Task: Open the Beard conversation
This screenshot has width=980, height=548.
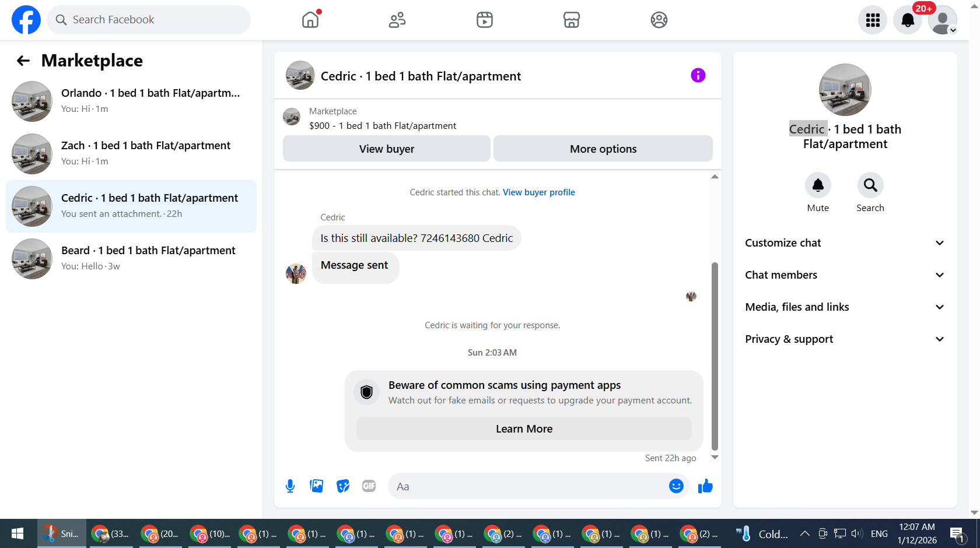Action: click(131, 259)
